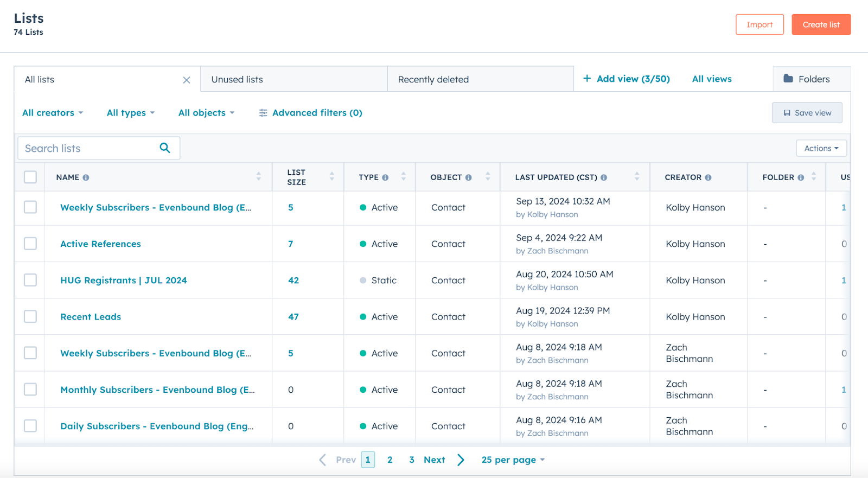Image resolution: width=868 pixels, height=478 pixels.
Task: Click Add view (3/50) link
Action: [x=627, y=79]
